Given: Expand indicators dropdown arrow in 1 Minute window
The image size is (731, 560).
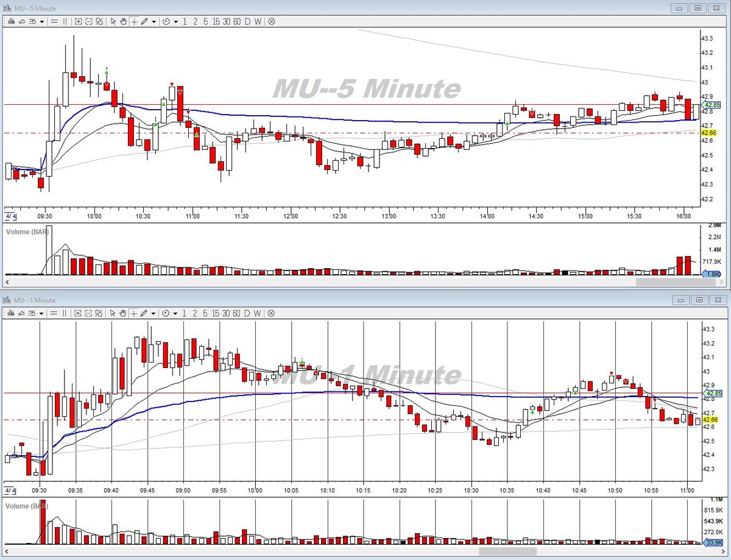Looking at the screenshot, I should (41, 313).
